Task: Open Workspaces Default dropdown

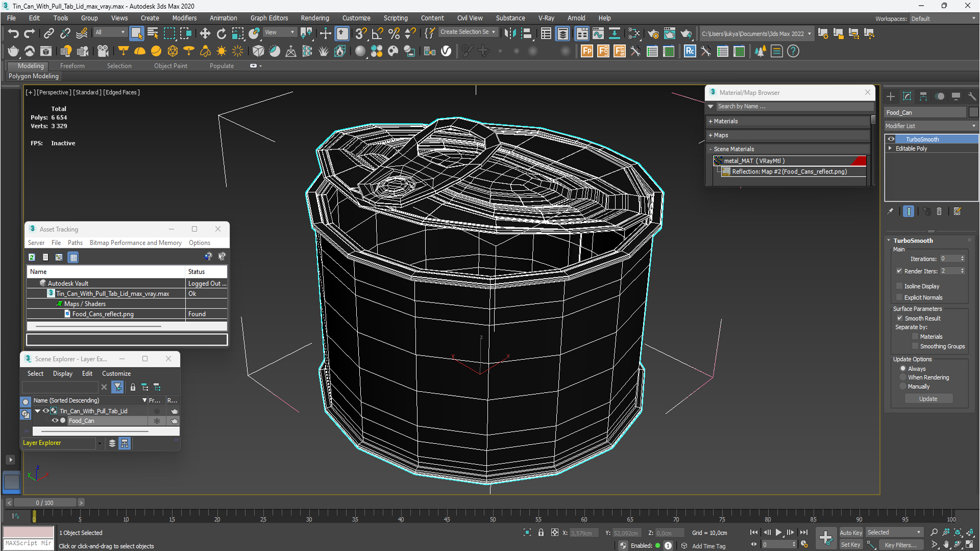Action: [x=943, y=19]
